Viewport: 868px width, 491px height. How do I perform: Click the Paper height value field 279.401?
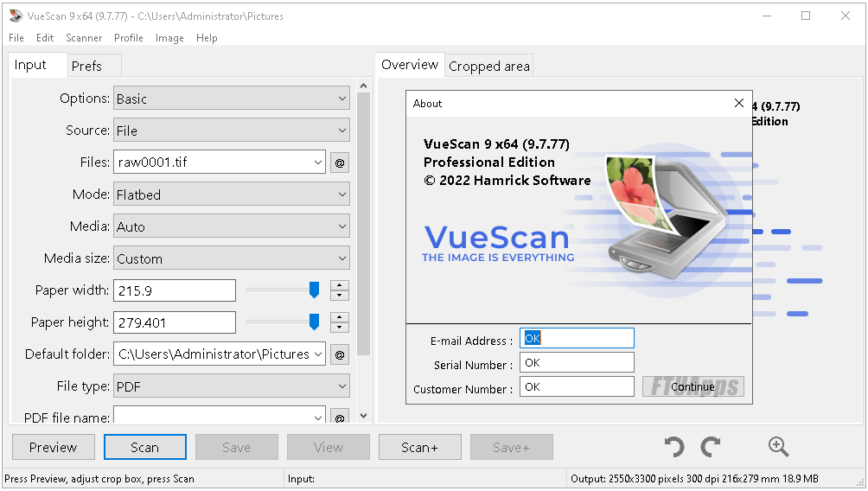pyautogui.click(x=175, y=322)
